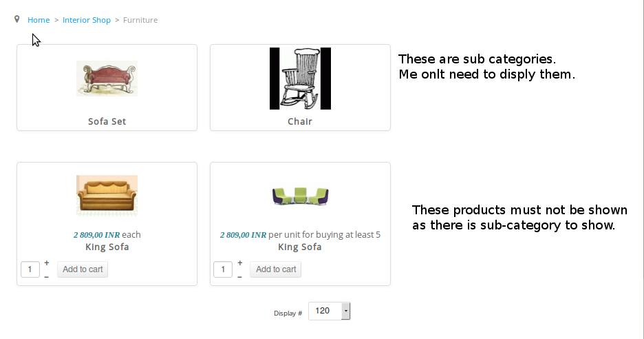This screenshot has width=644, height=339.
Task: Decrease the brown King Sofa quantity with minus
Action: click(47, 276)
